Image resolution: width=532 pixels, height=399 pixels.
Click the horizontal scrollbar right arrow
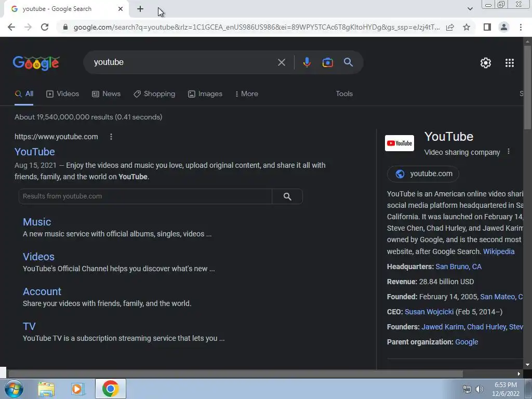519,374
